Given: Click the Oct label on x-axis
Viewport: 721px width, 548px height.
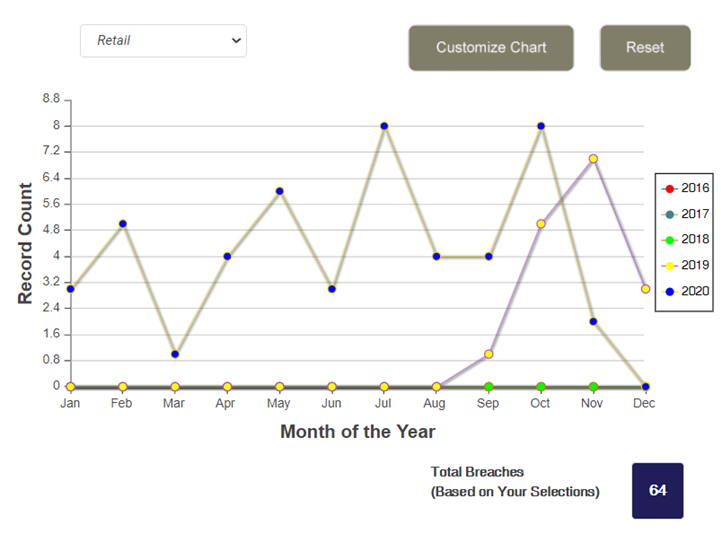Looking at the screenshot, I should tap(540, 403).
